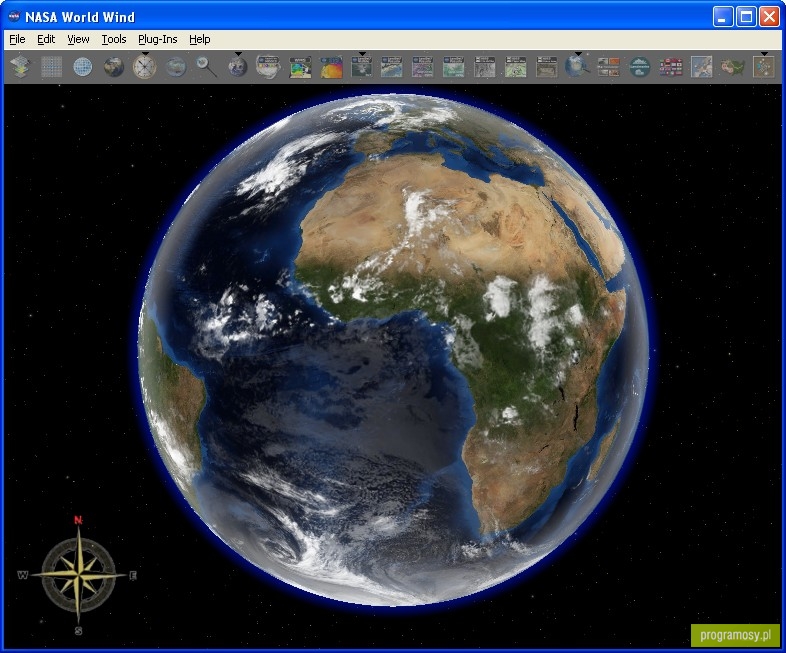
Task: Select the dark Landsat imagery layer icon
Action: (x=362, y=67)
